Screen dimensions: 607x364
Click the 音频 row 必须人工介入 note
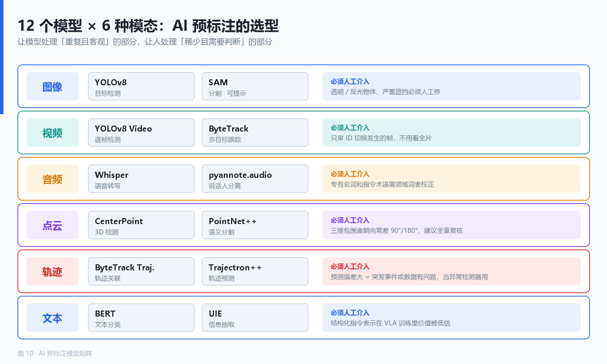(x=451, y=179)
